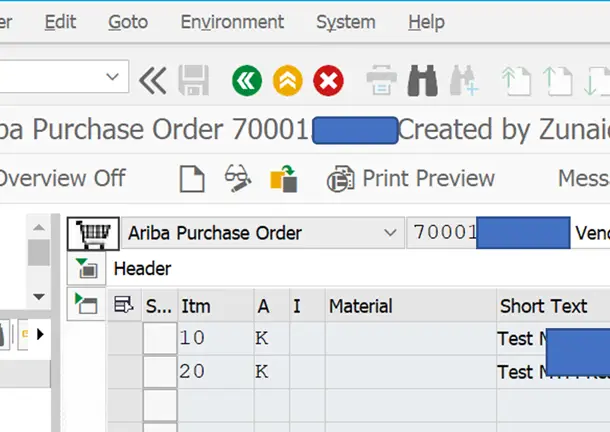Click the Material column header
This screenshot has width=610, height=432.
click(x=410, y=306)
